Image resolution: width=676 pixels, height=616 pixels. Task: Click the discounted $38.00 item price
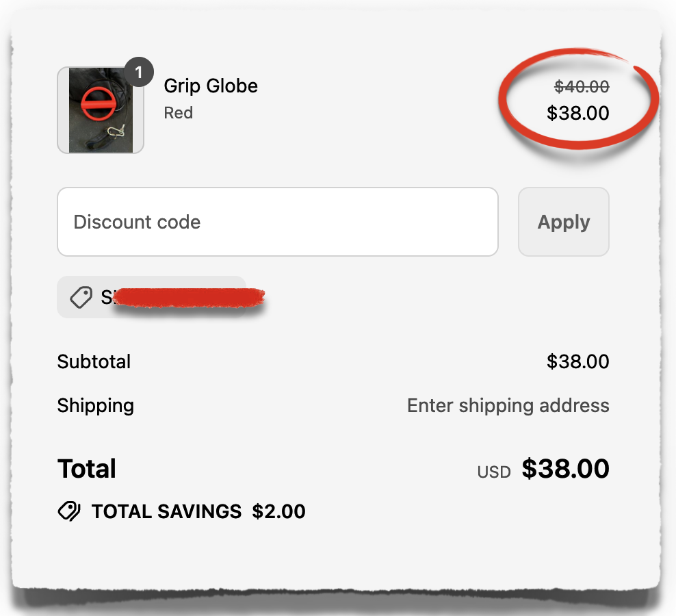580,114
